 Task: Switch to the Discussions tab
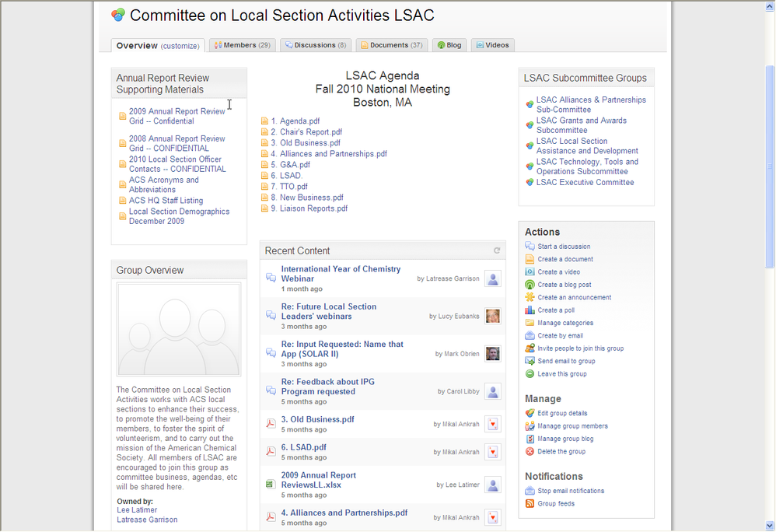click(x=316, y=45)
